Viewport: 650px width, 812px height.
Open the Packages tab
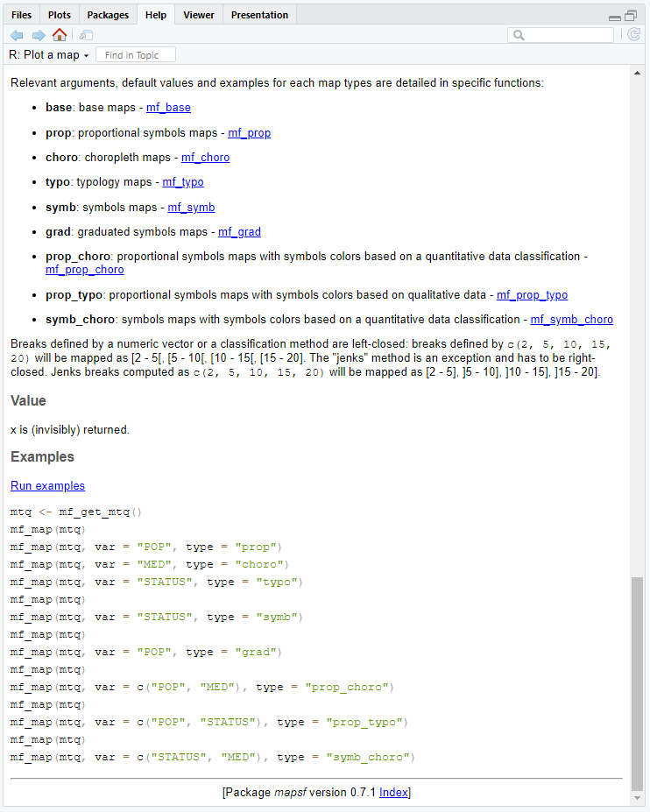(x=108, y=15)
